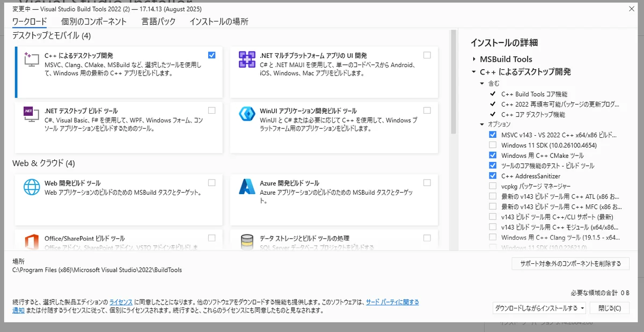Enable the Windows 11 SDK (10.0.26100.4654) option
The height and width of the screenshot is (332, 644).
pos(493,145)
